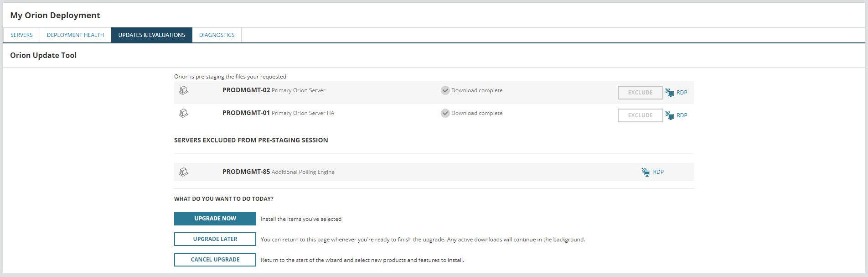Screen dimensions: 868x277
Task: Select the PRODMGMT-01 server name
Action: [x=246, y=113]
